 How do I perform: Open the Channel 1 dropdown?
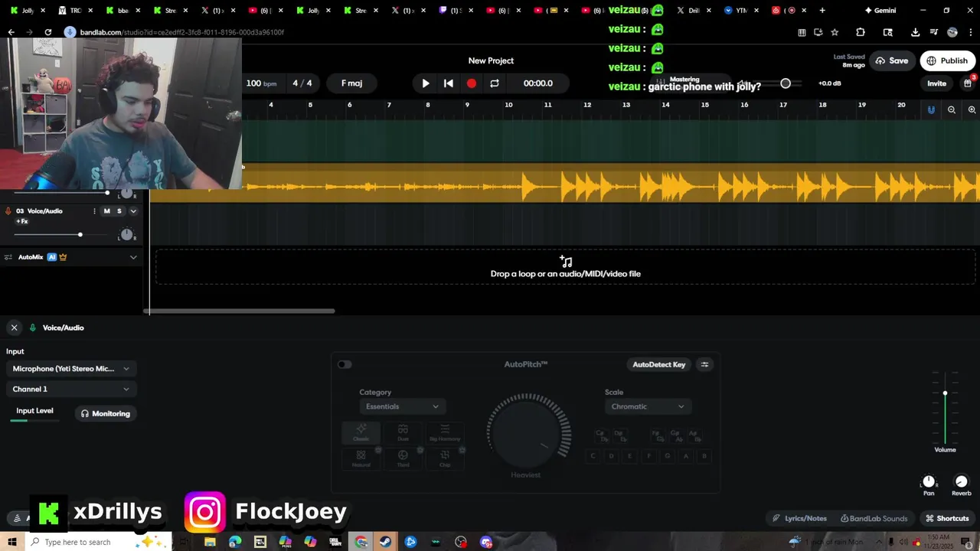[x=71, y=390]
